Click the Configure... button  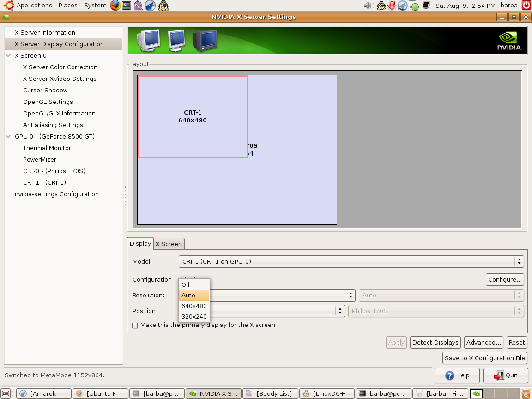[x=505, y=279]
